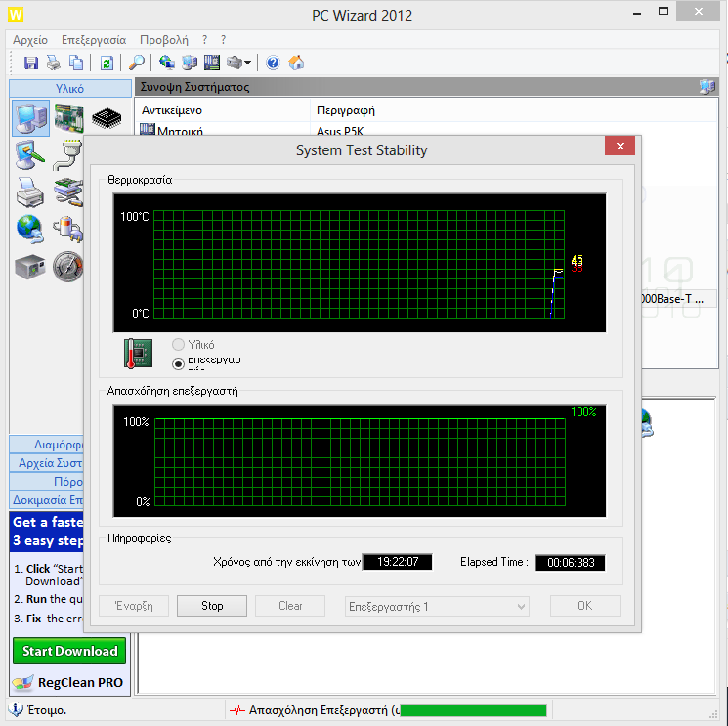Click the Home house icon
Image resolution: width=728 pixels, height=726 pixels.
click(296, 63)
